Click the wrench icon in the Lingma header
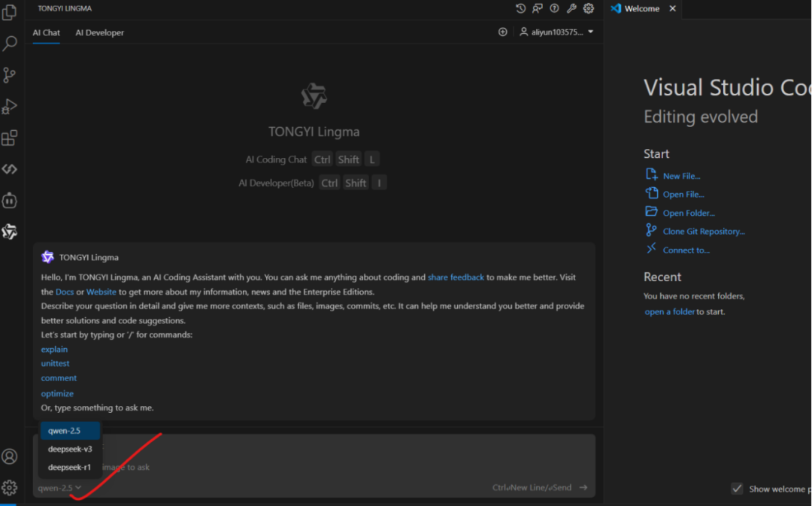The width and height of the screenshot is (812, 506). pos(571,8)
